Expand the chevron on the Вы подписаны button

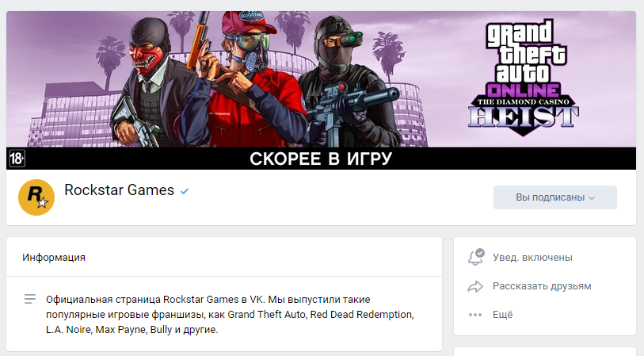(x=592, y=197)
